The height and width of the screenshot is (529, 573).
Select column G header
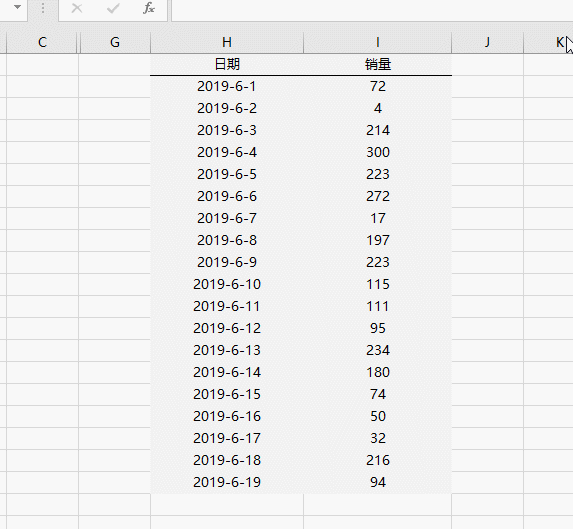(115, 42)
